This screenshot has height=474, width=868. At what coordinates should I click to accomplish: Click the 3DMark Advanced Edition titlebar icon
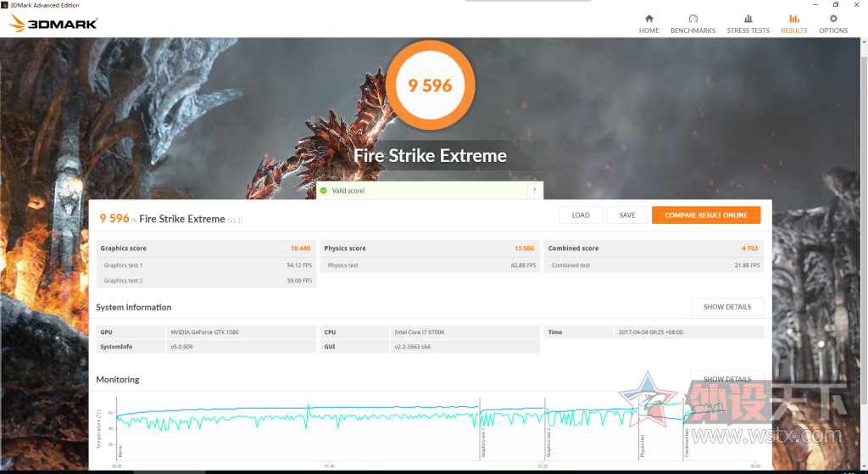tap(4, 5)
